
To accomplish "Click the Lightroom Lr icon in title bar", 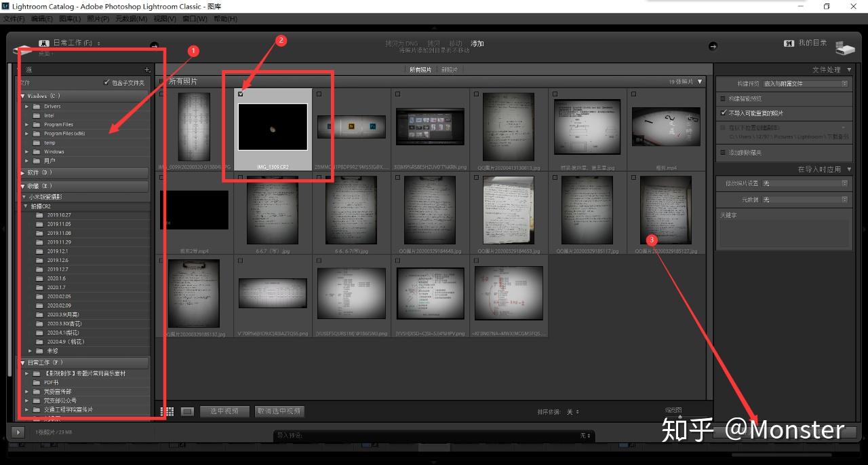I will coord(6,6).
